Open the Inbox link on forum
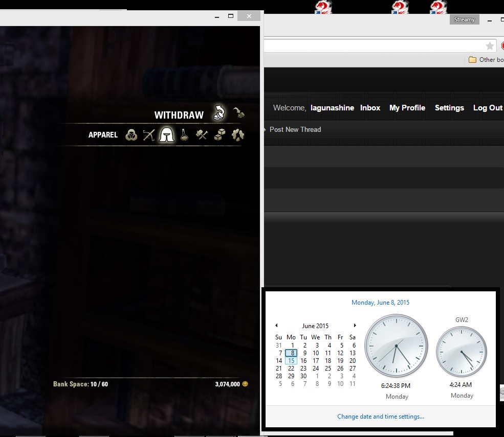Viewport: 504px width, 437px height. pyautogui.click(x=370, y=108)
